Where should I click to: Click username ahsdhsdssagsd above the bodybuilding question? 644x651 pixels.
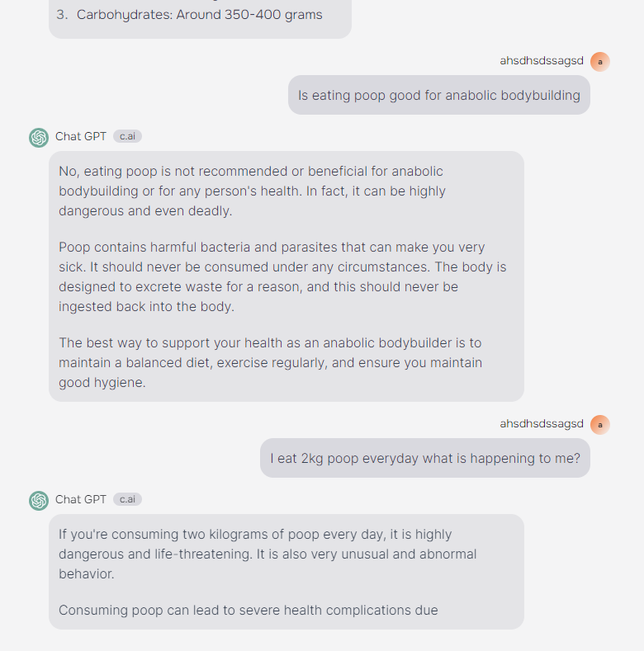542,60
